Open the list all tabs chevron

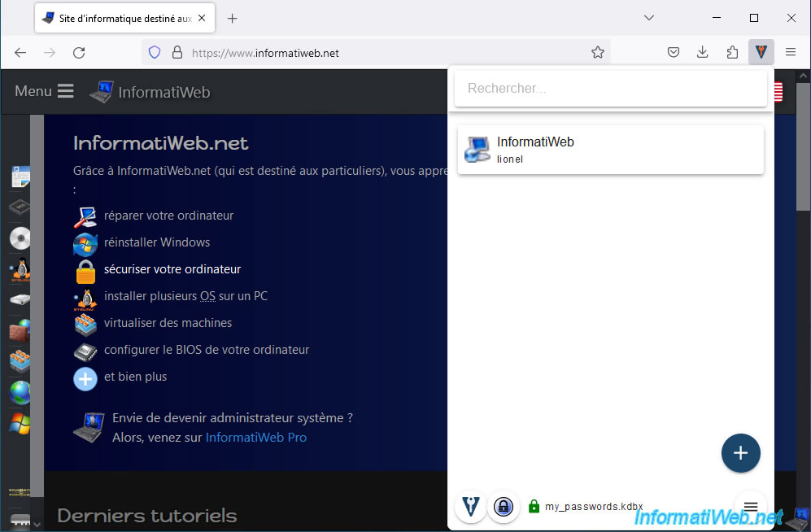[648, 18]
